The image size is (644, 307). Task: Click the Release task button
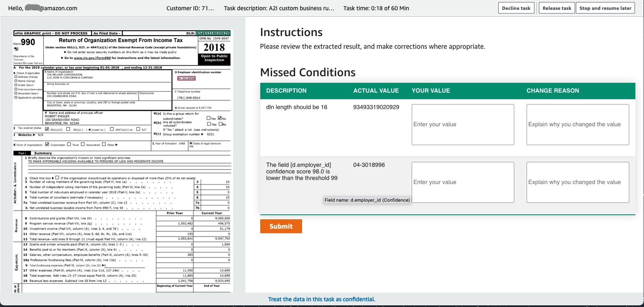[x=557, y=8]
